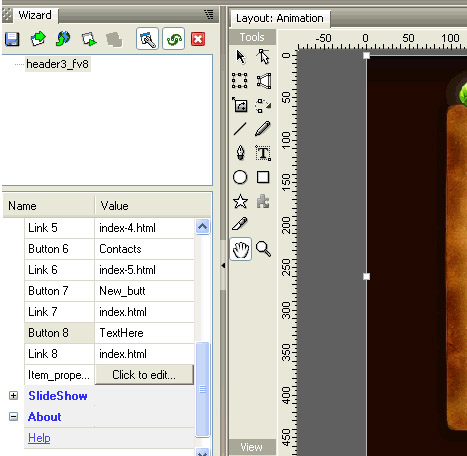Pick the Star shape tool
Screen dimensions: 467x456
(240, 202)
